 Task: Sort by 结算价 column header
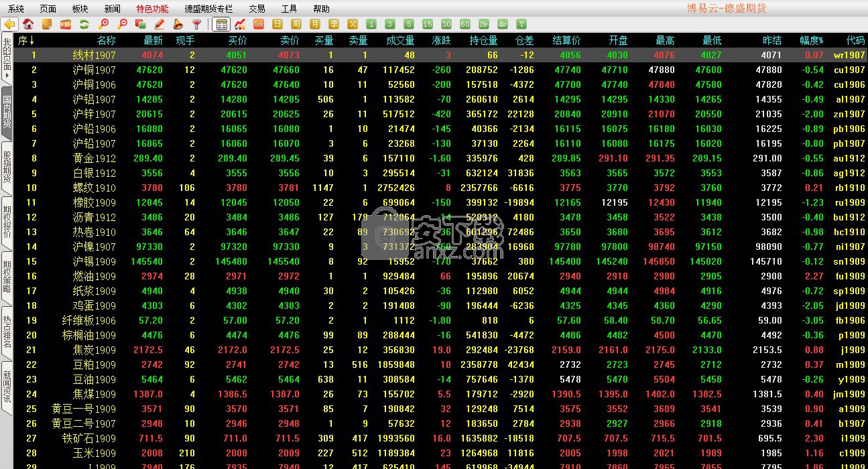(x=566, y=40)
